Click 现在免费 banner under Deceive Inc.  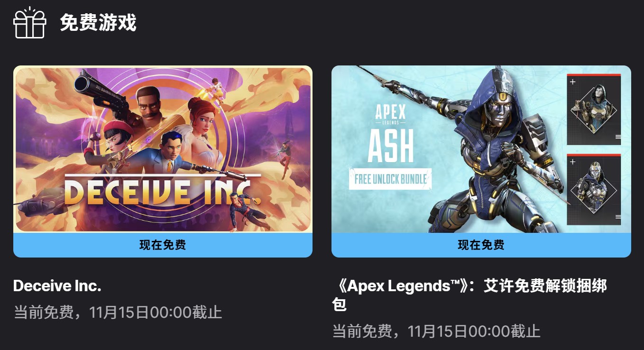[163, 245]
